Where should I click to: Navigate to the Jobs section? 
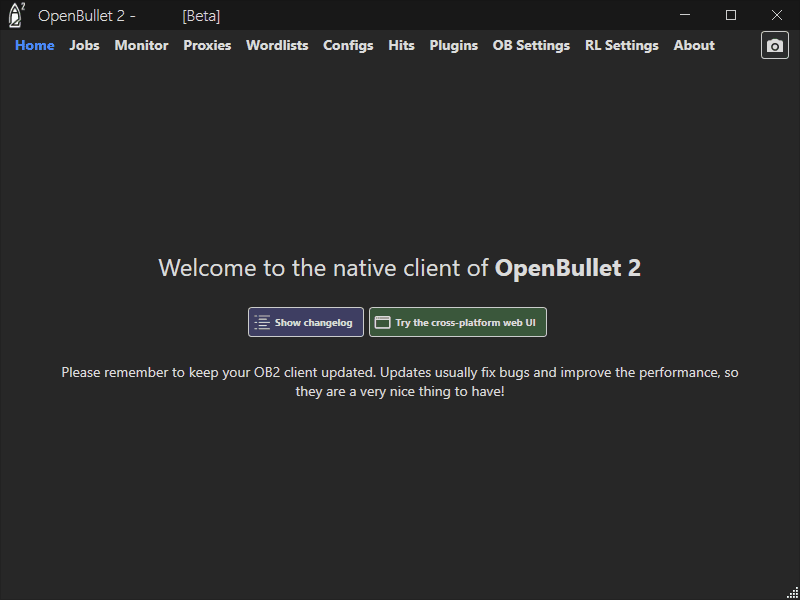coord(84,45)
